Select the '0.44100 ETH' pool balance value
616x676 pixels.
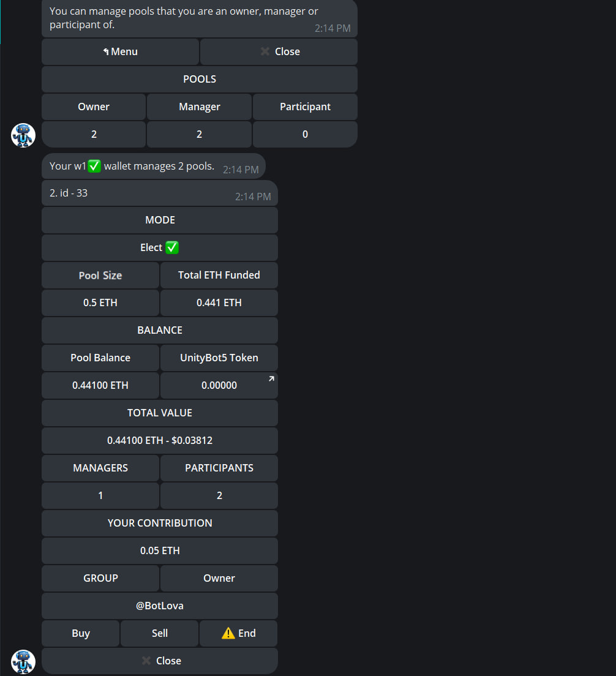point(100,386)
